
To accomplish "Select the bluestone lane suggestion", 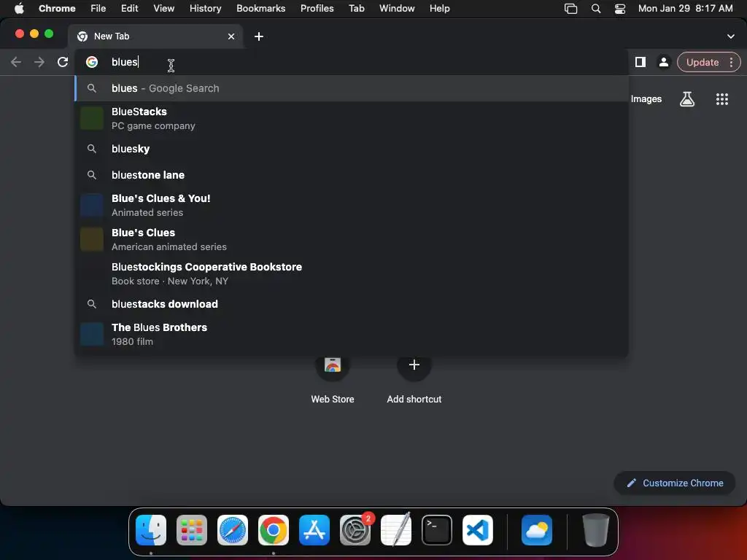I will click(x=352, y=175).
